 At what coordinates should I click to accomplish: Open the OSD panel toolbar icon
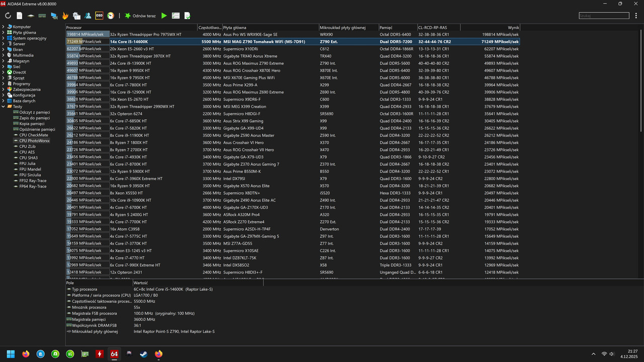[x=99, y=16]
